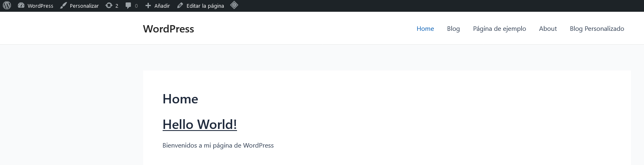644x165 pixels.
Task: Click the comments speech bubble icon
Action: coord(128,6)
